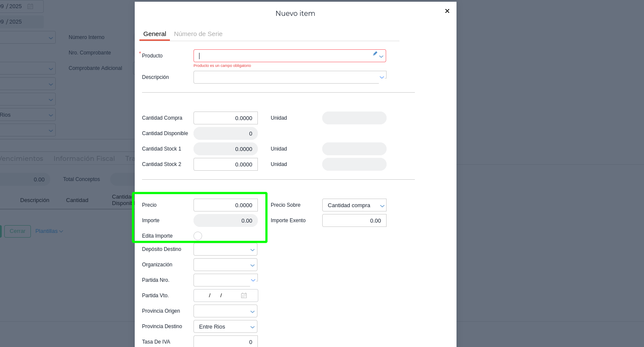
Task: Expand the Descripción dropdown arrow
Action: (382, 78)
